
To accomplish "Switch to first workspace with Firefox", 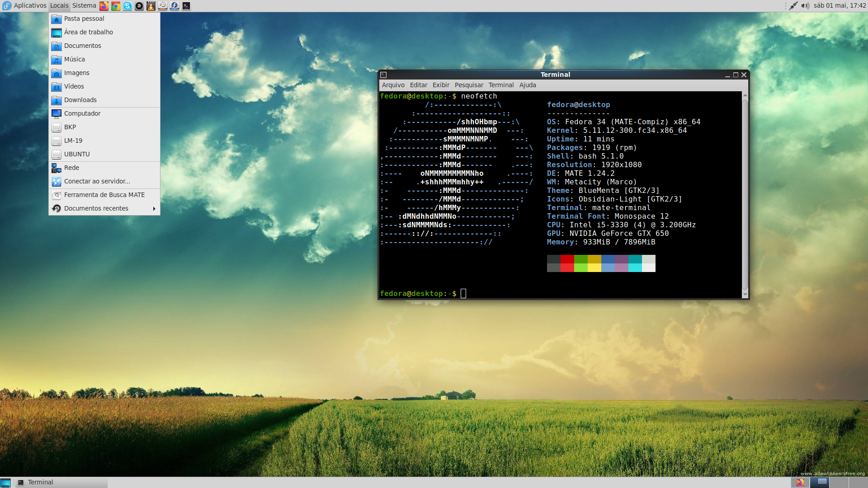I will pyautogui.click(x=800, y=483).
